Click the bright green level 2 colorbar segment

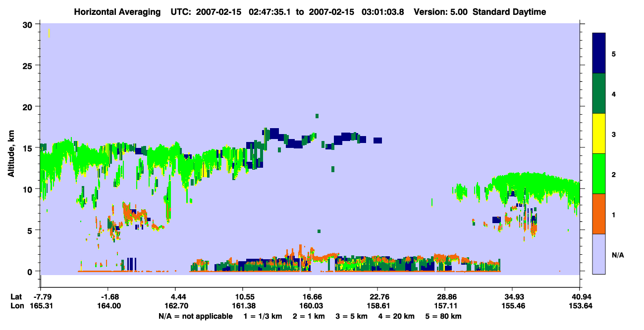pyautogui.click(x=599, y=174)
